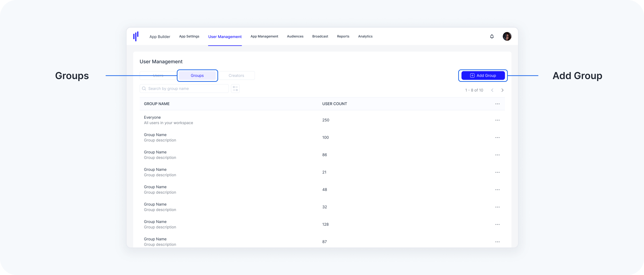The width and height of the screenshot is (644, 275).
Task: Open the Analytics menu item
Action: [365, 36]
